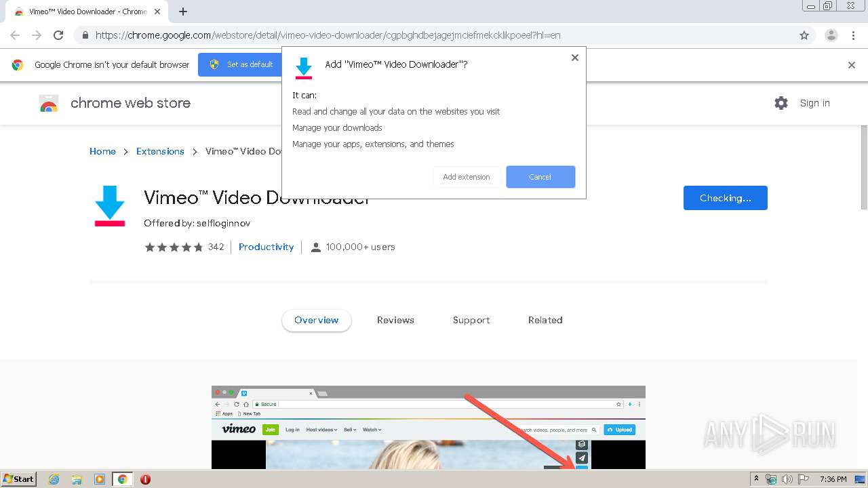This screenshot has width=868, height=488.
Task: Click the Sign in link
Action: tap(814, 103)
